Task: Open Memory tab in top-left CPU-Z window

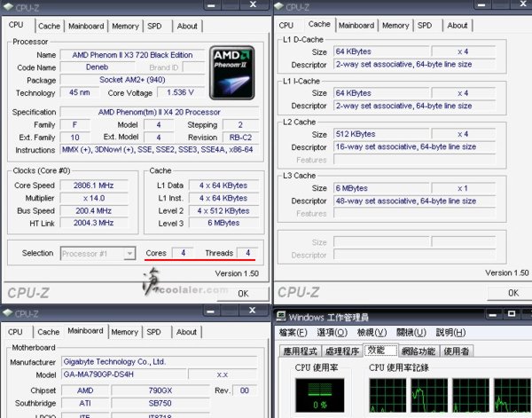Action: pyautogui.click(x=125, y=26)
